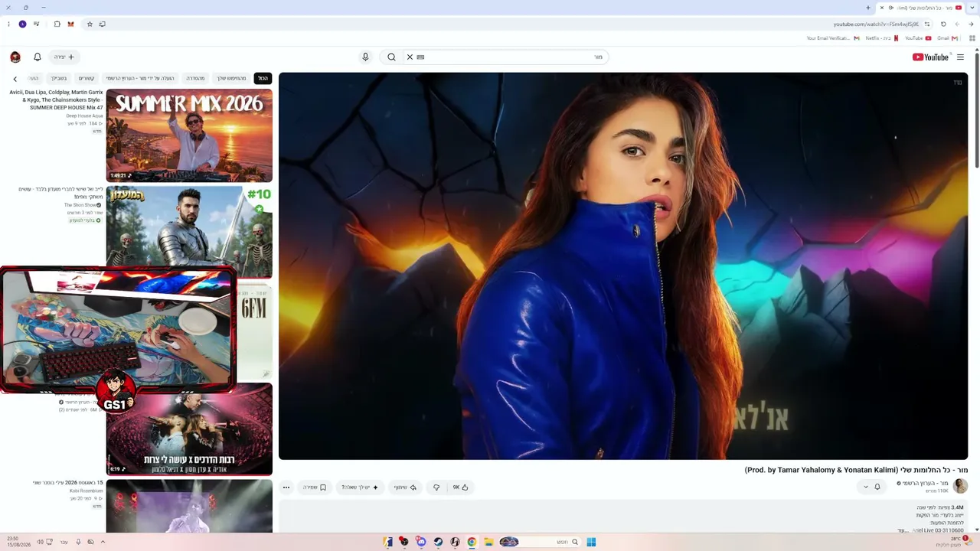
Task: Expand the hidden system tray icons chevron
Action: click(x=103, y=542)
